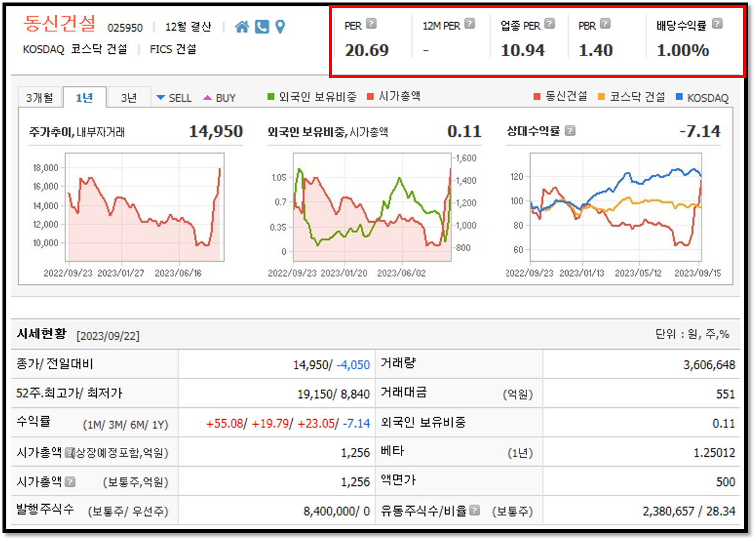Click relative return value -7.14 header
756x541 pixels.
coord(699,131)
